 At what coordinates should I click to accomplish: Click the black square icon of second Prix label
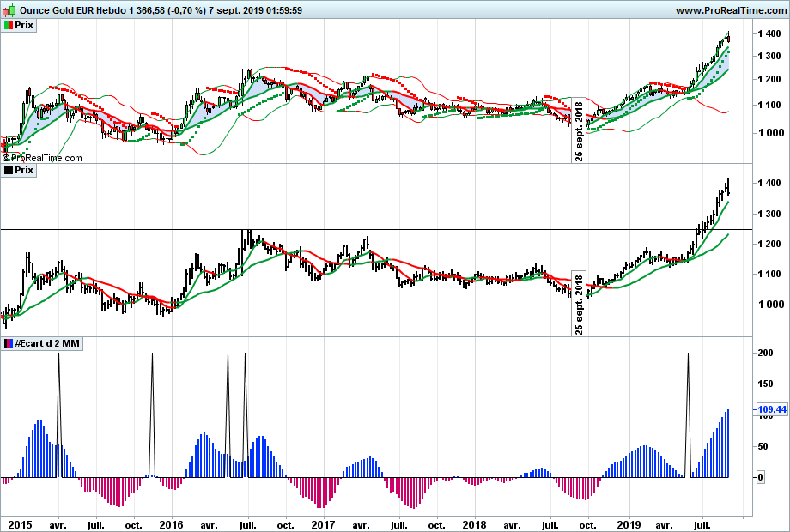click(x=8, y=170)
